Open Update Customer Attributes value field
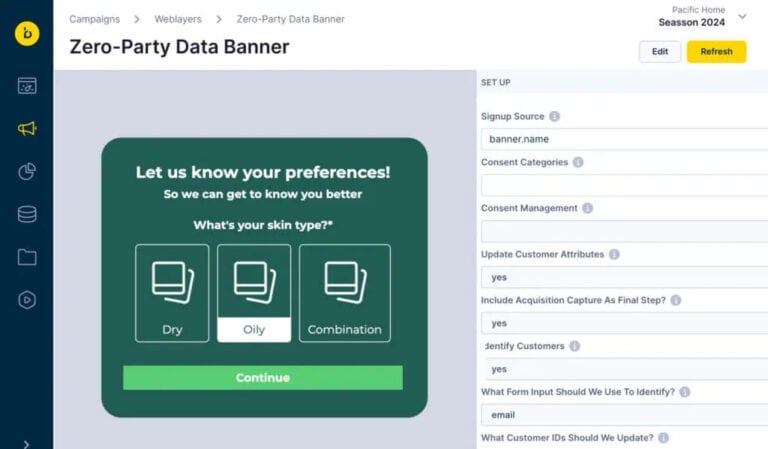 point(624,277)
